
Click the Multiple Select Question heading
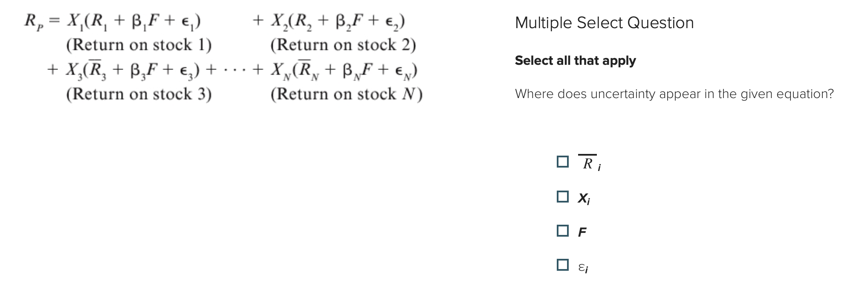click(x=604, y=23)
